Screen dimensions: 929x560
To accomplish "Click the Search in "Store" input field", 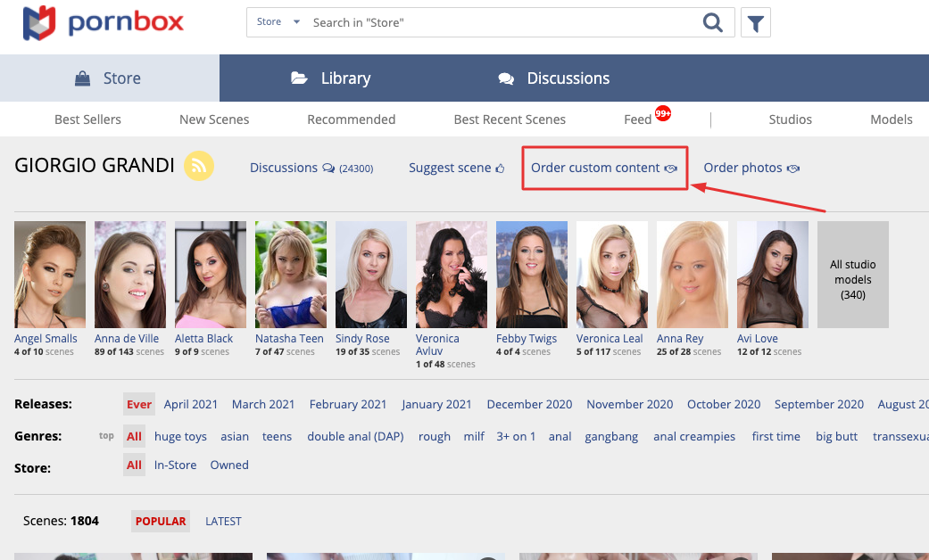I will [500, 23].
